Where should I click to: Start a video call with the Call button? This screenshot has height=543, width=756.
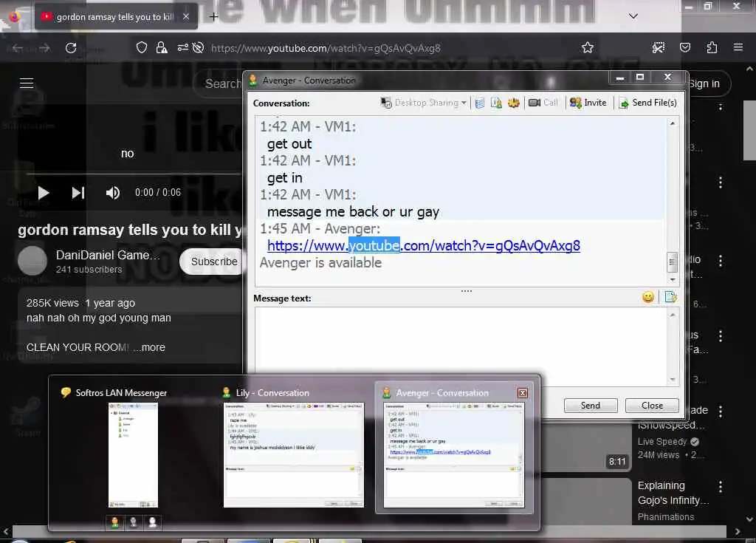click(x=543, y=103)
